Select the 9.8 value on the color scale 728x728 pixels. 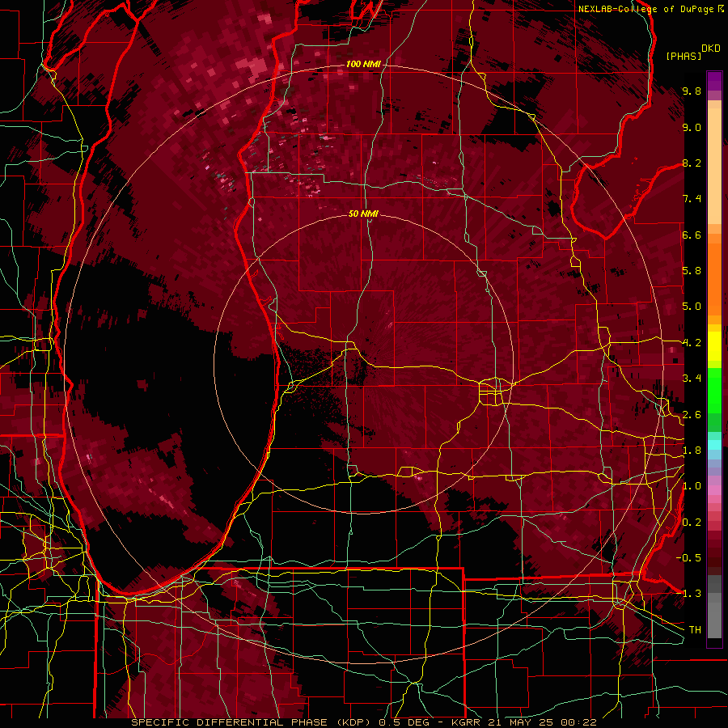click(692, 91)
